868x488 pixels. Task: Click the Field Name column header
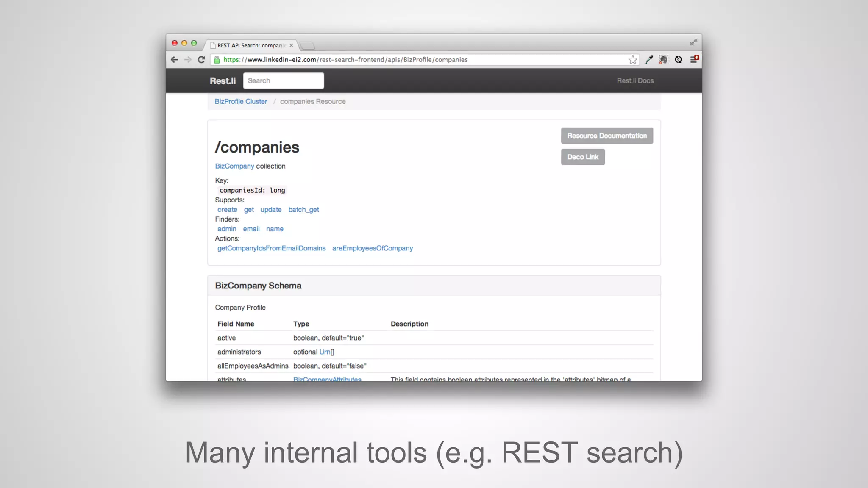236,324
